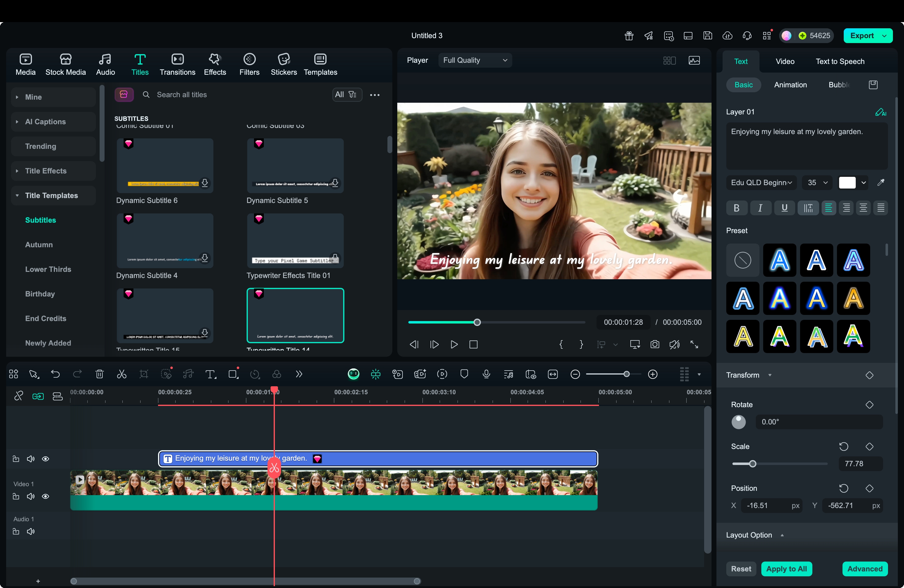Take a snapshot with the camera icon
This screenshot has width=904, height=588.
[x=655, y=344]
